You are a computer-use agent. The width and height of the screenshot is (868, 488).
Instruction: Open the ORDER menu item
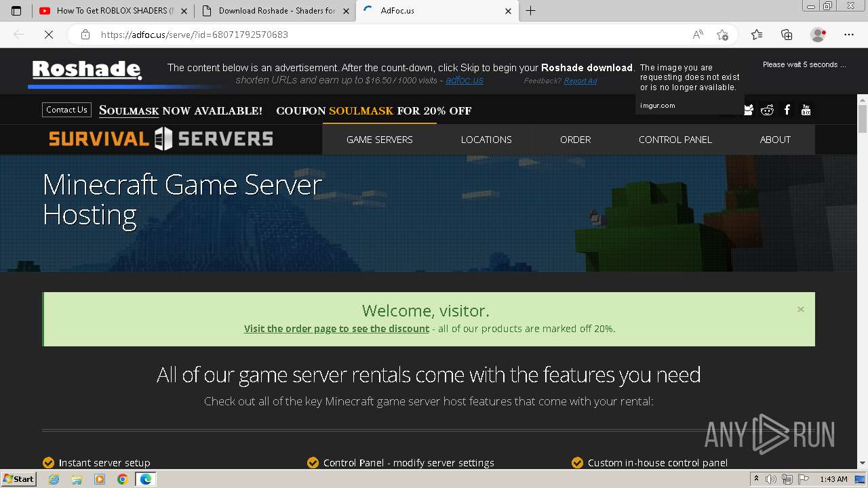pyautogui.click(x=575, y=140)
